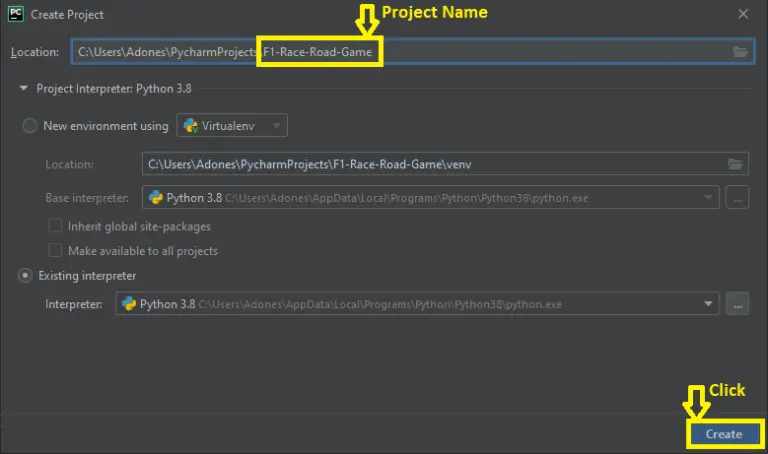
Task: Click the Python icon beside Virtualenv
Action: (190, 126)
